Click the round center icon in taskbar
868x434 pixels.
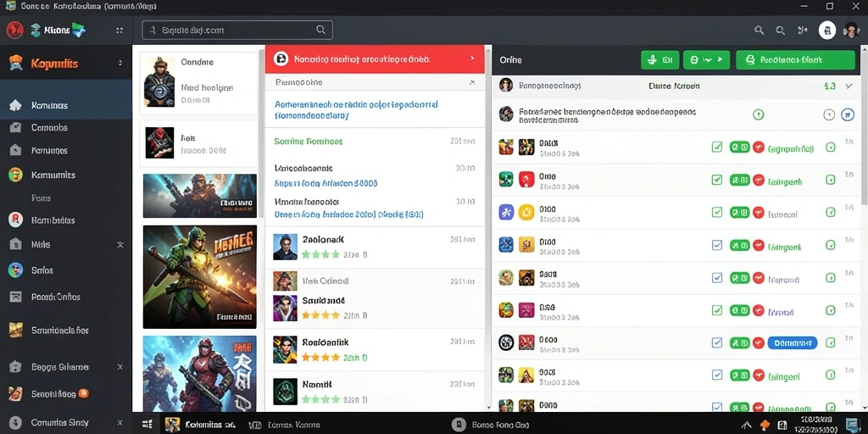[x=458, y=425]
